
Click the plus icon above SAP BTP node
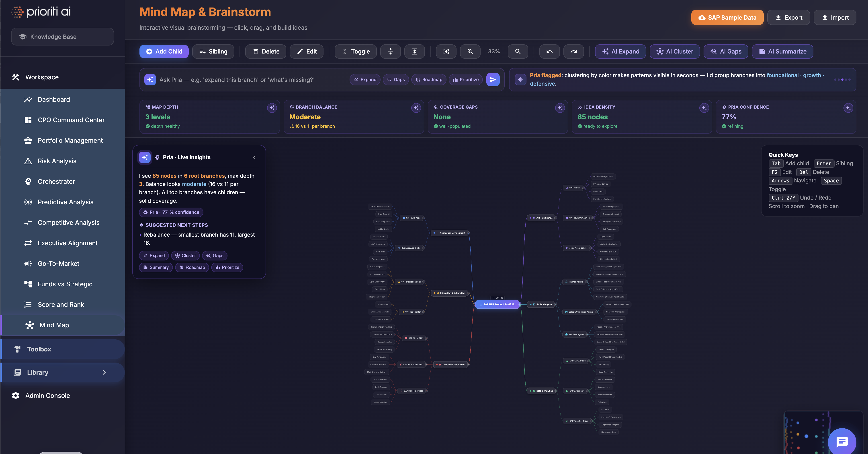(493, 298)
